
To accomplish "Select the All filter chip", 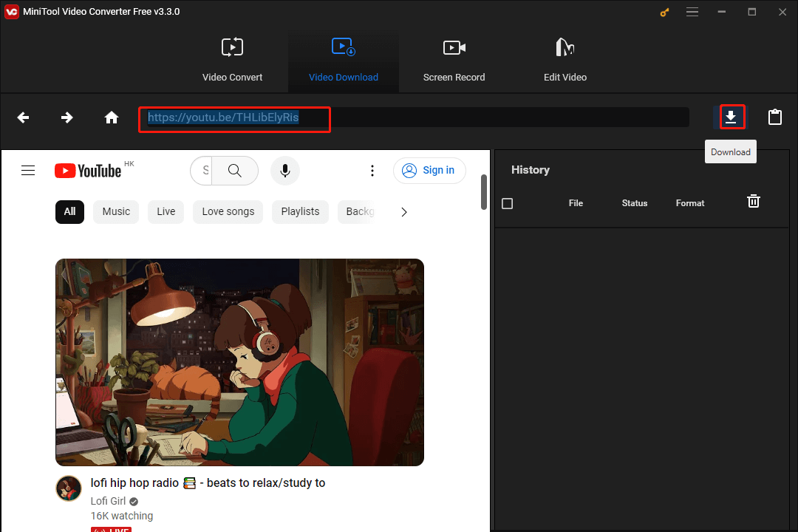I will click(x=69, y=212).
